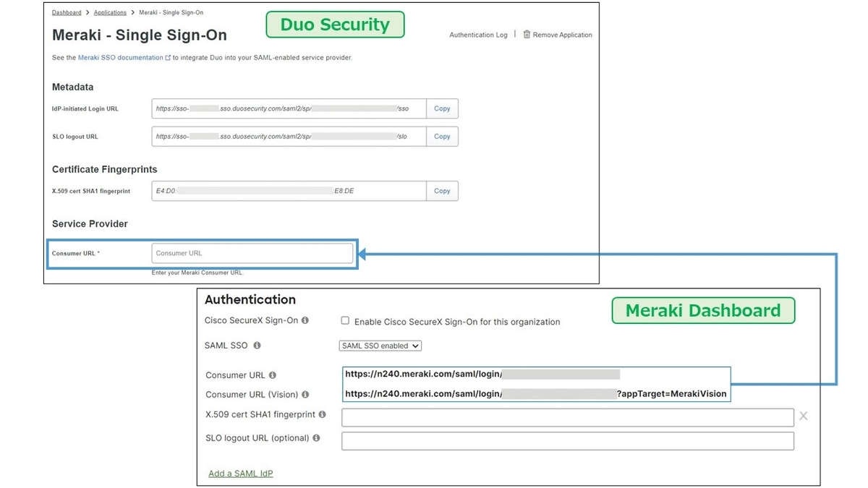
Task: Click the Meraki SLO logout URL (optional) input
Action: (568, 441)
